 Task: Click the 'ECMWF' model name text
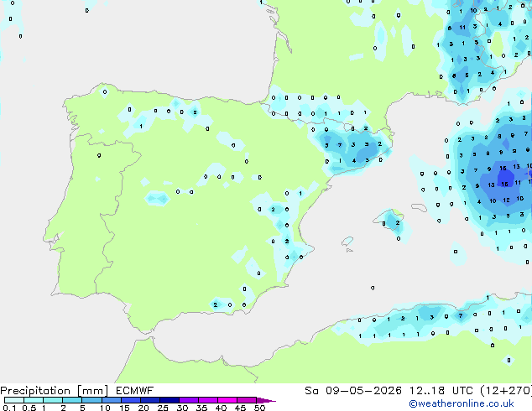click(x=135, y=391)
